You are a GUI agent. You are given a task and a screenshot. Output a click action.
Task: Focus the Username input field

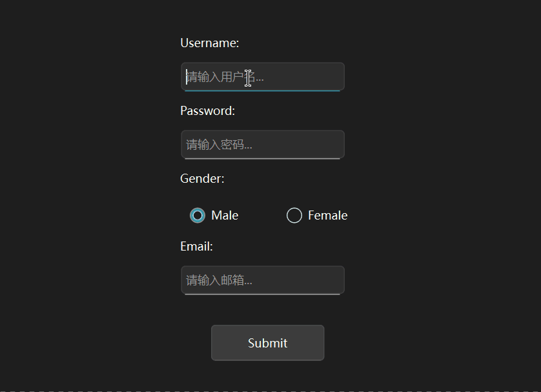click(262, 77)
